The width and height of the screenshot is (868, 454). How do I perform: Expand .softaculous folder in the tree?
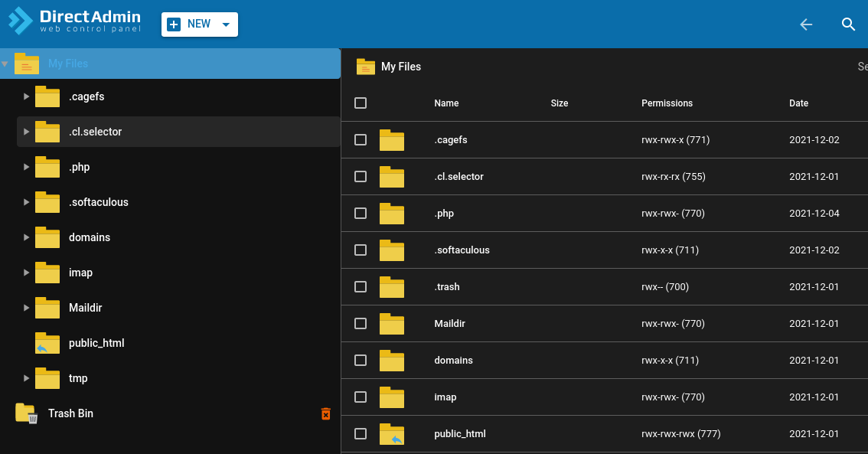pos(26,202)
